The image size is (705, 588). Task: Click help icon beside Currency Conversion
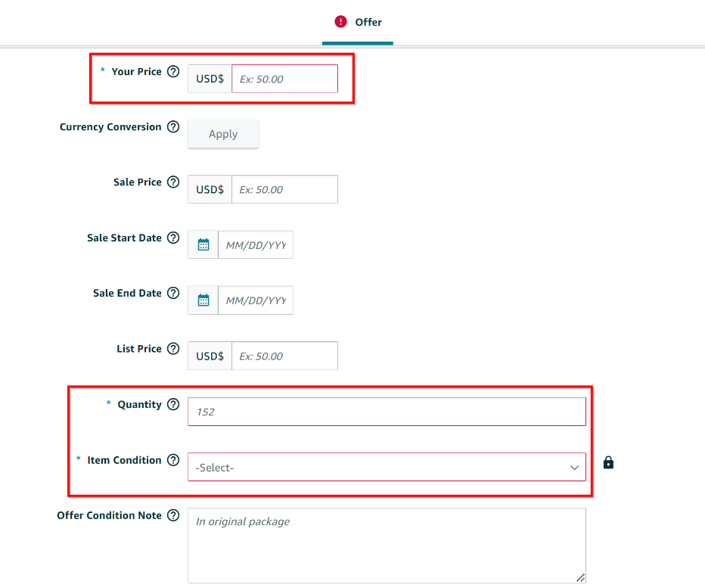173,127
